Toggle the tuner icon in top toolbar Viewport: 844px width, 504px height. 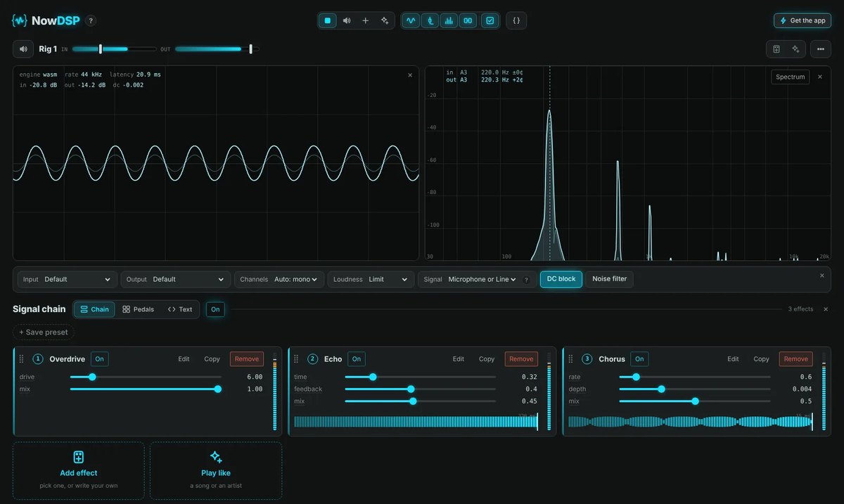pos(430,20)
